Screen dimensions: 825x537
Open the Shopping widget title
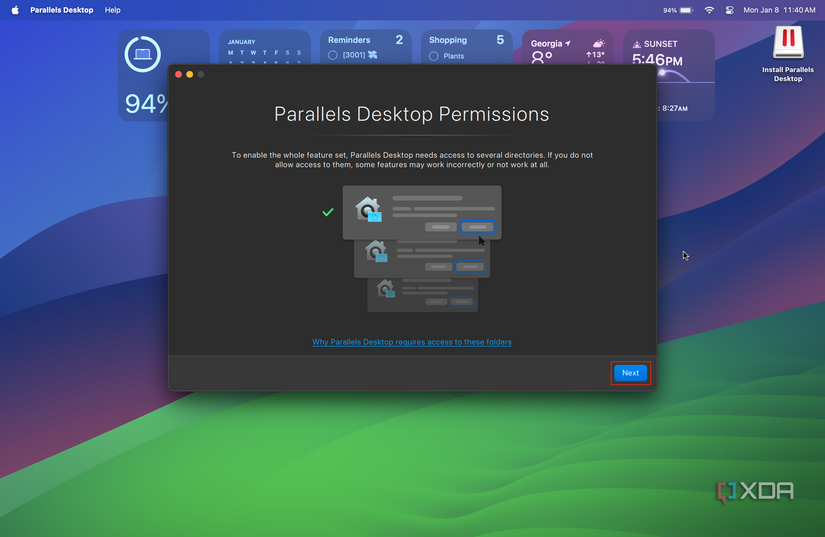point(448,40)
